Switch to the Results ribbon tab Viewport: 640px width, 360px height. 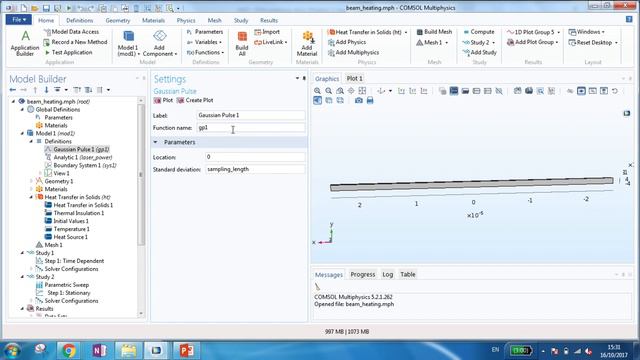coord(269,20)
